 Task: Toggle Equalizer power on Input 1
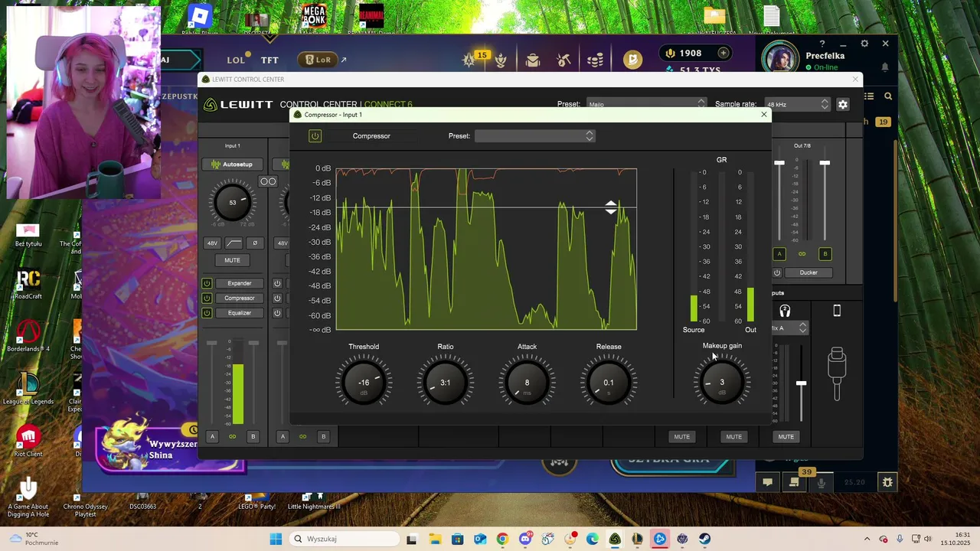(207, 313)
